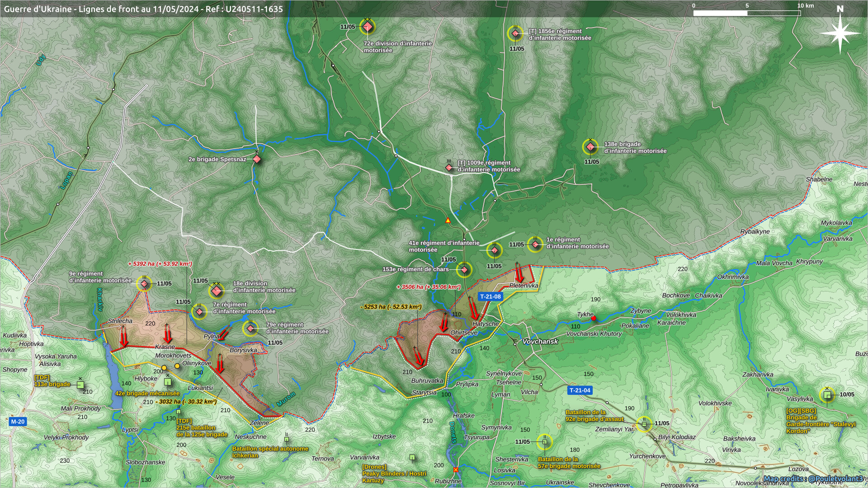Click the 113e brigade green square marker
This screenshot has height=488, width=868.
point(80,385)
